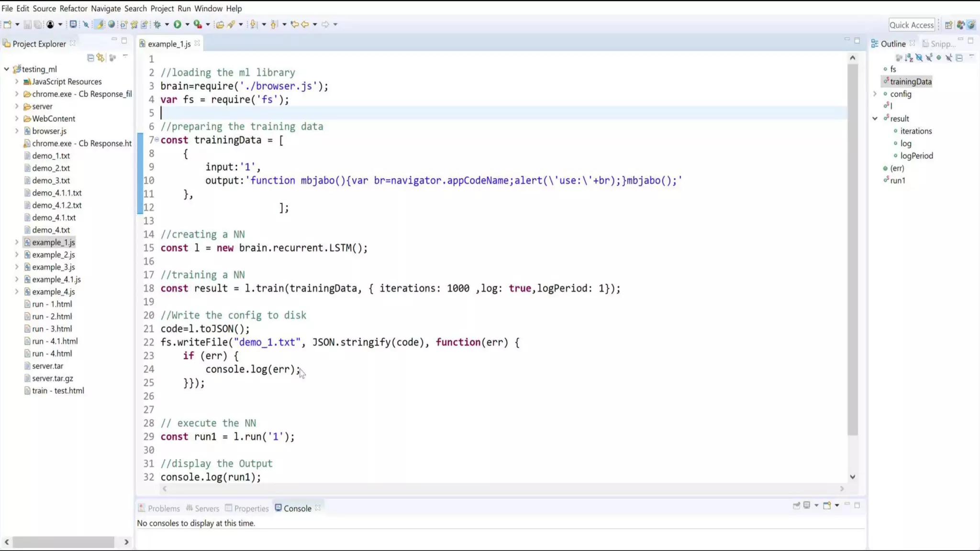
Task: Click the Save disk icon
Action: [x=27, y=24]
